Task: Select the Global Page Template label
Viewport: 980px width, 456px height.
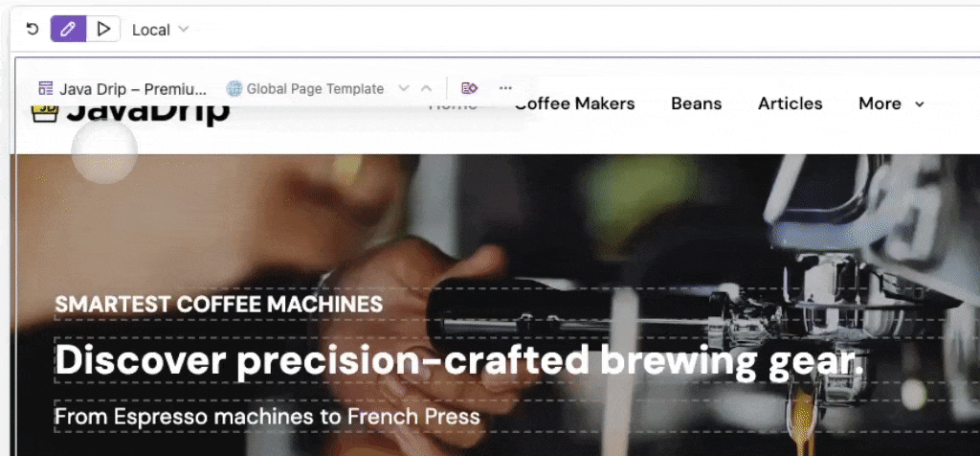Action: click(315, 89)
